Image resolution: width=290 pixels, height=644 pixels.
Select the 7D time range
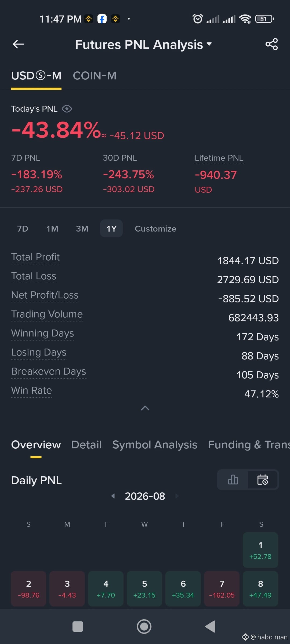tap(23, 229)
